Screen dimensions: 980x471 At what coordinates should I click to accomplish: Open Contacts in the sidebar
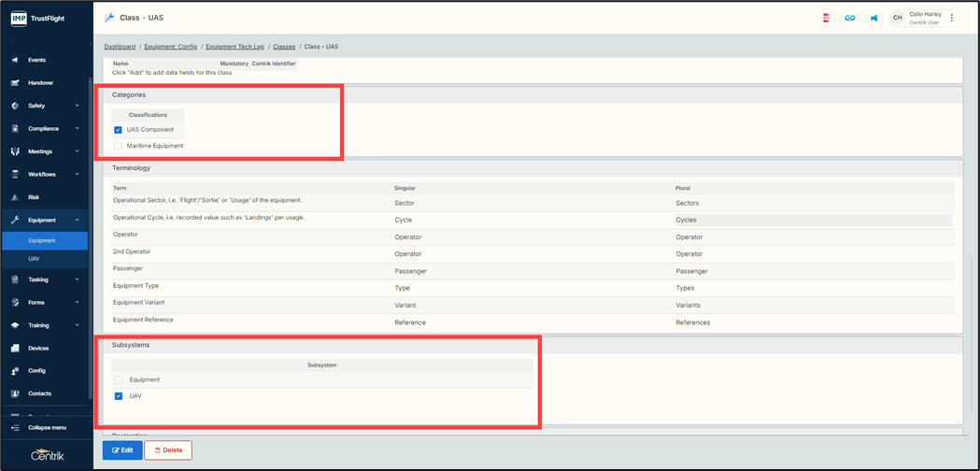click(39, 393)
